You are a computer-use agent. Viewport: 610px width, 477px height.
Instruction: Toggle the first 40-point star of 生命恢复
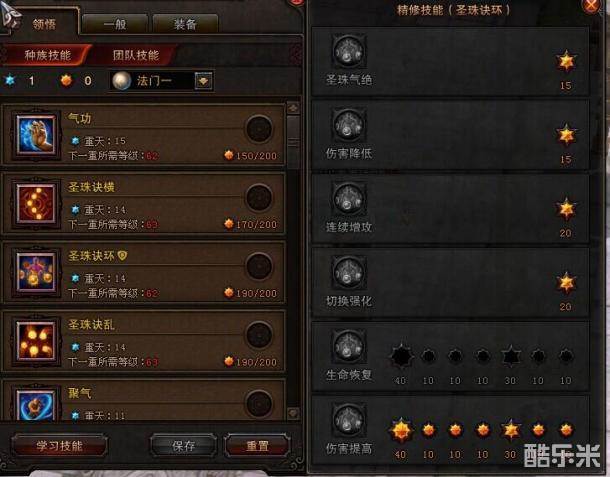[x=401, y=356]
